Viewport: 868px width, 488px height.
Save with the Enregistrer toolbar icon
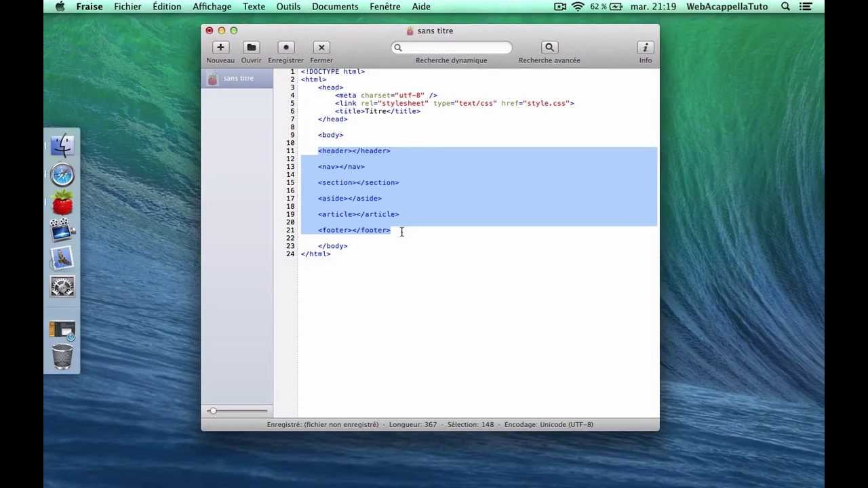(x=285, y=47)
